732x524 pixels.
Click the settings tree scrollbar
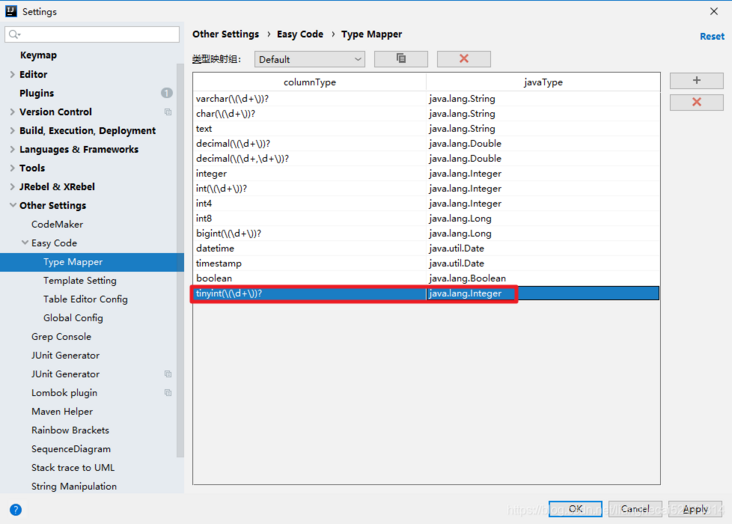(180, 260)
